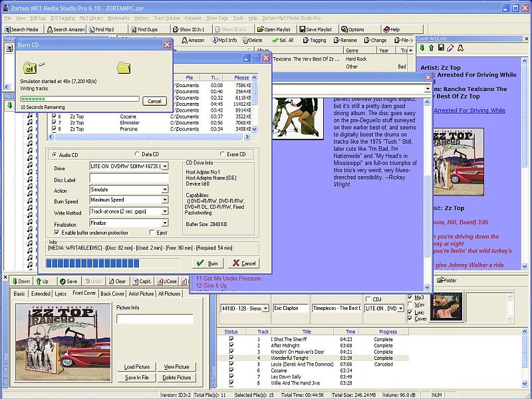Move the track Down in list

click(20, 281)
